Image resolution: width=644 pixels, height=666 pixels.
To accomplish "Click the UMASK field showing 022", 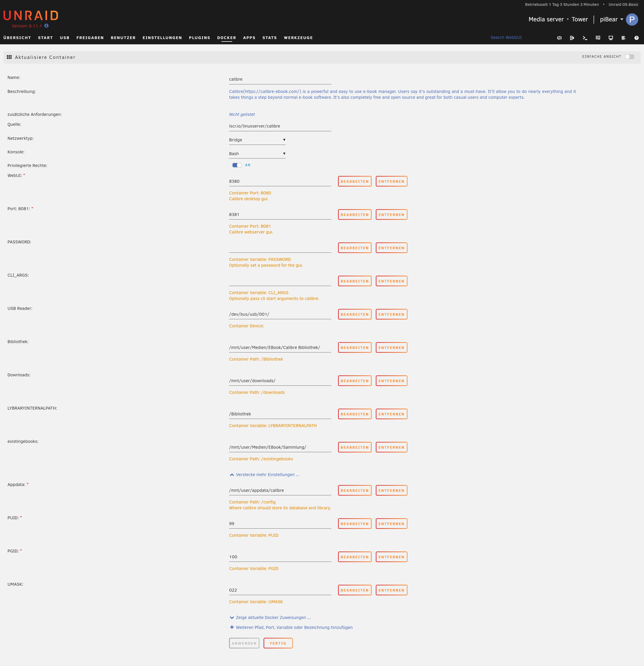I will click(x=280, y=590).
